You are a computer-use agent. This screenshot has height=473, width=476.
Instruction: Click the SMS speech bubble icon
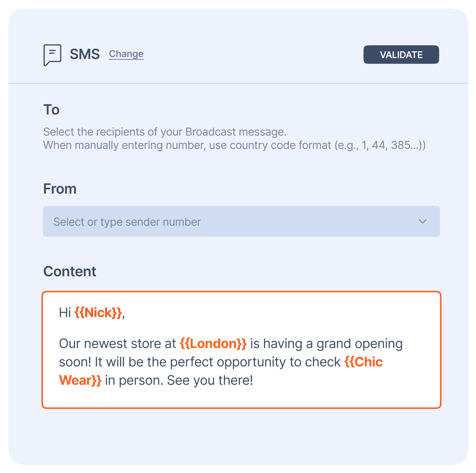(x=52, y=55)
